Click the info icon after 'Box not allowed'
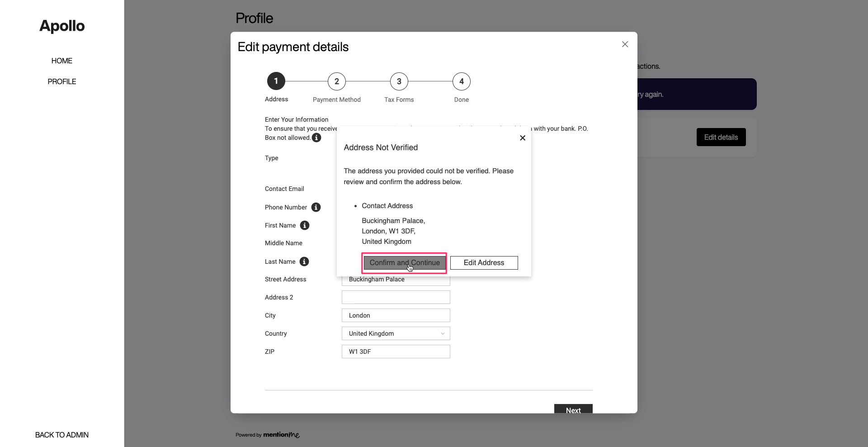 [x=316, y=138]
